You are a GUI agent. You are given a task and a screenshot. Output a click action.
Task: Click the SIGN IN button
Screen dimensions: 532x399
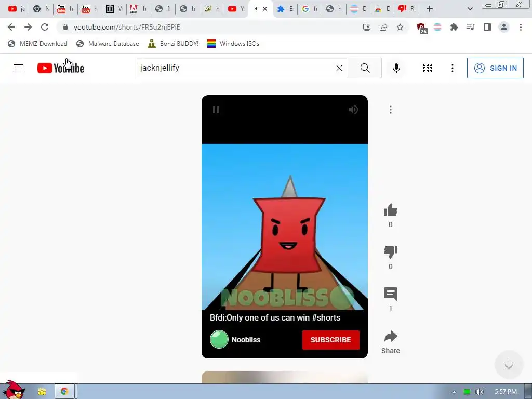coord(495,68)
